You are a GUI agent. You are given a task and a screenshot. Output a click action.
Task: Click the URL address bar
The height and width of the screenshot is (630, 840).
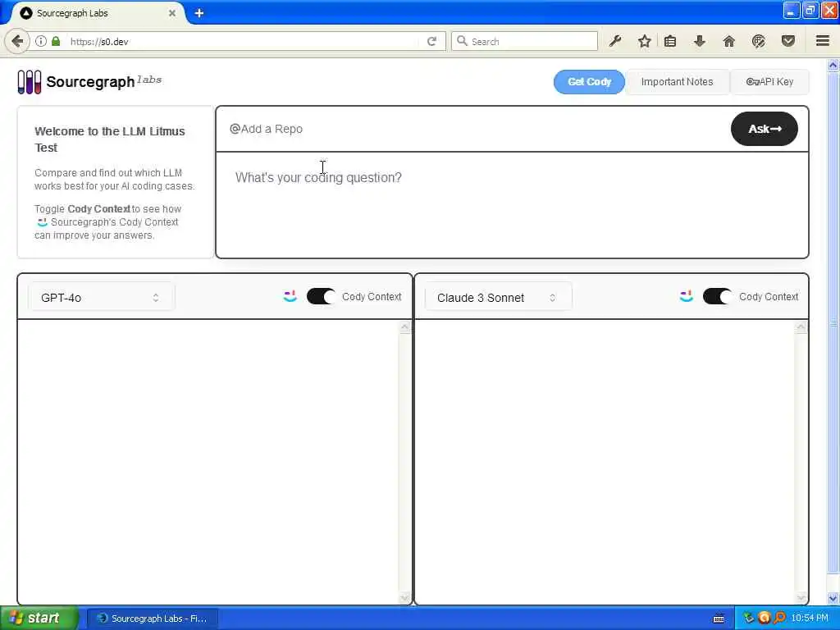point(244,41)
